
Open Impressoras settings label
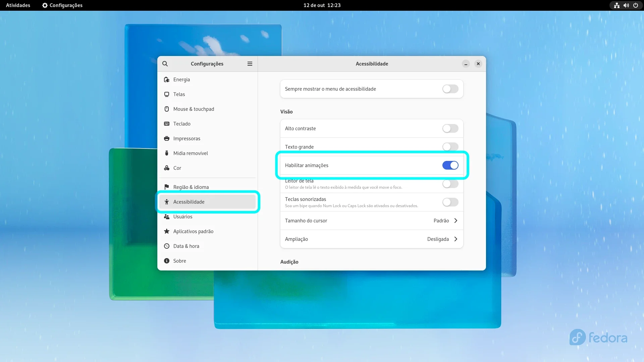tap(187, 138)
